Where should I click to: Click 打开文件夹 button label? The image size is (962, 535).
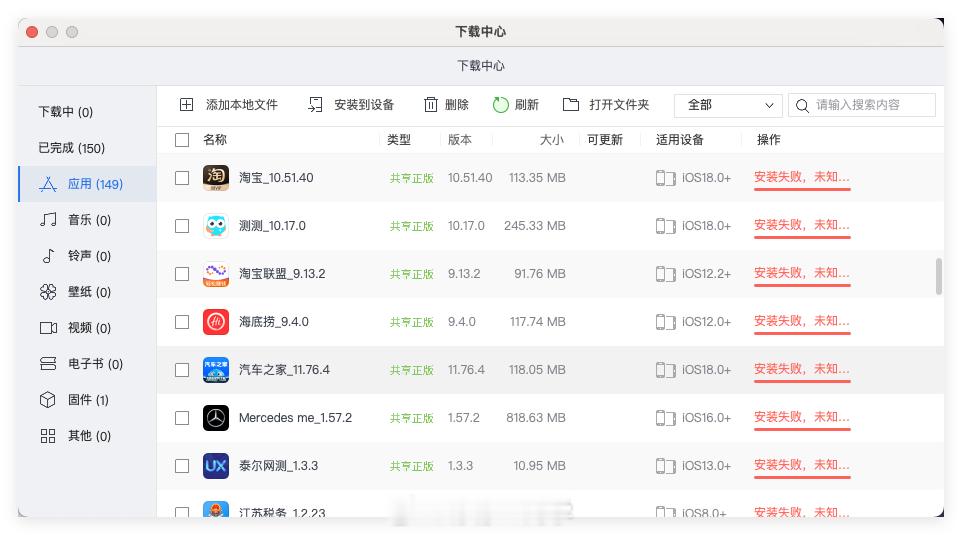[x=619, y=105]
